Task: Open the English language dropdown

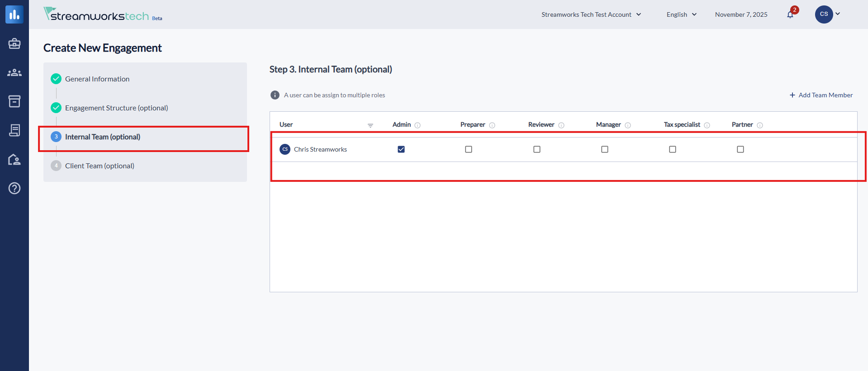Action: pos(681,14)
